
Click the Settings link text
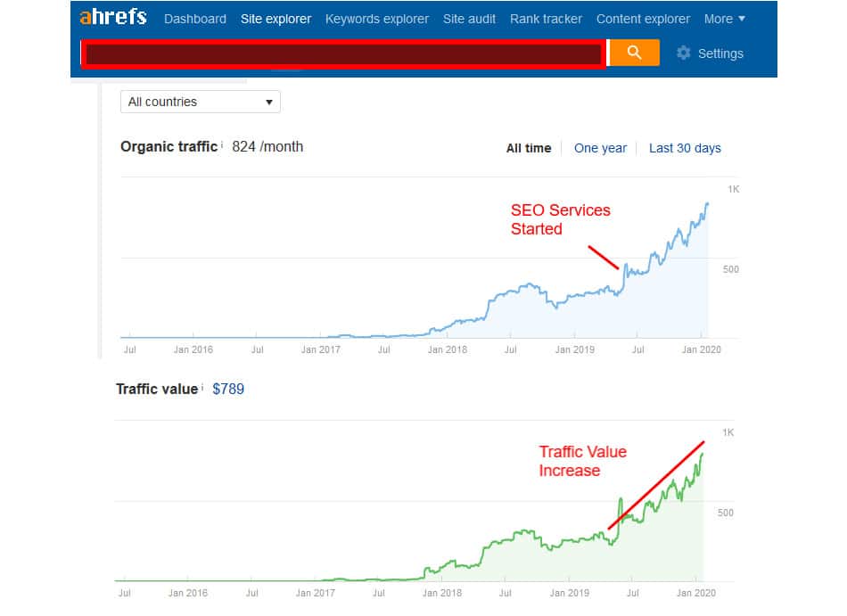(720, 53)
